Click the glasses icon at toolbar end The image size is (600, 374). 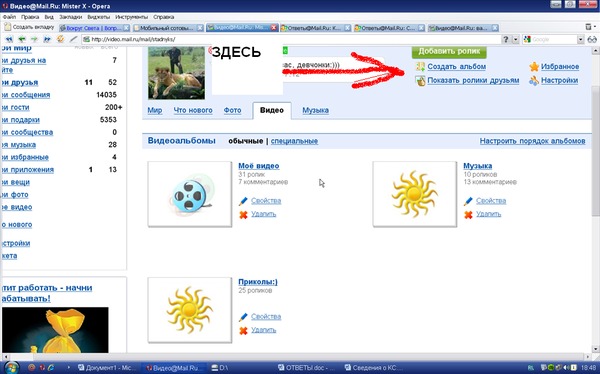[x=592, y=39]
